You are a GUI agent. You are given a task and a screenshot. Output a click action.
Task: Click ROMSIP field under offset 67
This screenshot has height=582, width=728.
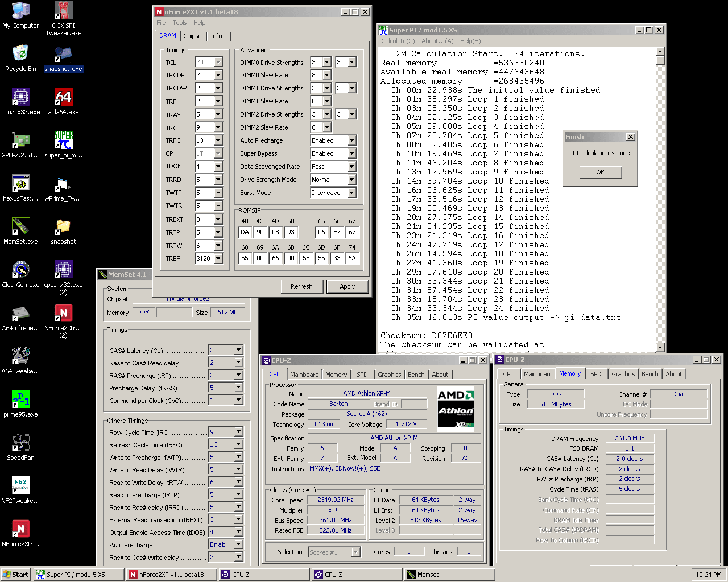tap(352, 232)
